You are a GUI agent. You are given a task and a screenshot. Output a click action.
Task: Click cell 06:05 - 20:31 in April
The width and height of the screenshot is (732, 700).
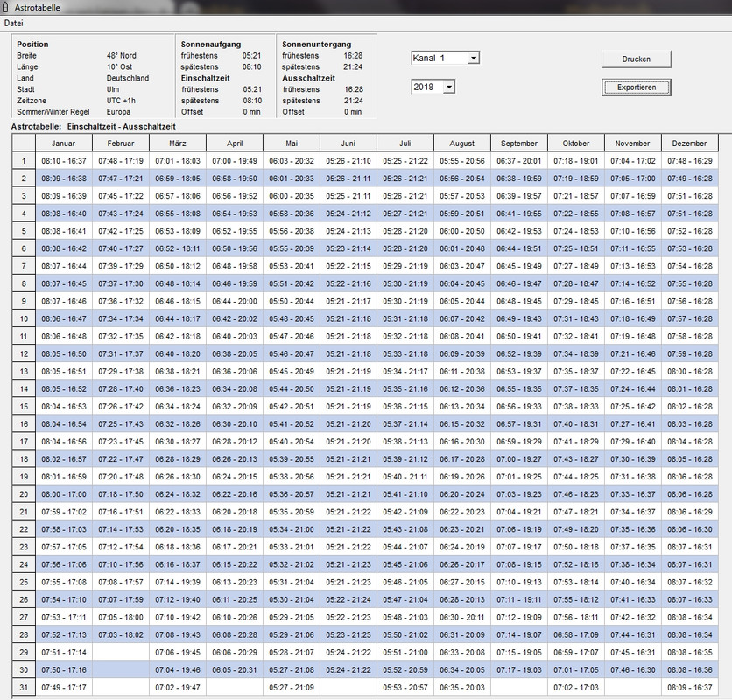(235, 669)
